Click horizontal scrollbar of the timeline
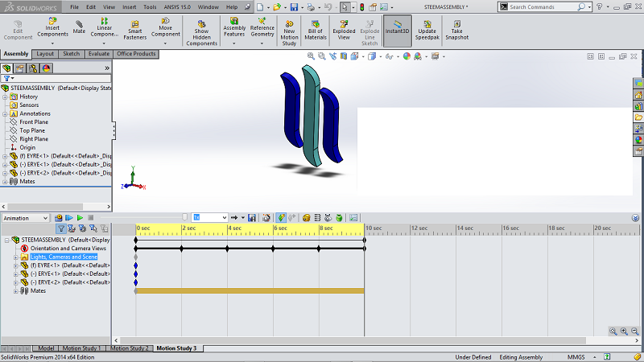Image resolution: width=644 pixels, height=362 pixels. [x=353, y=340]
